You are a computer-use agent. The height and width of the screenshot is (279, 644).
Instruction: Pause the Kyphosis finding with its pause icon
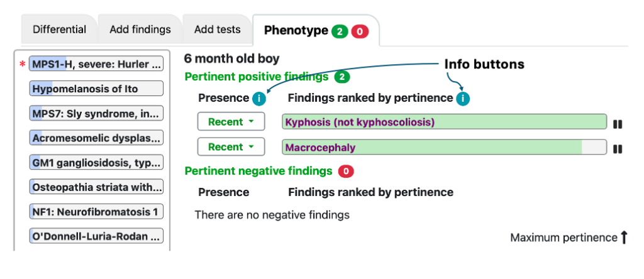coord(618,124)
